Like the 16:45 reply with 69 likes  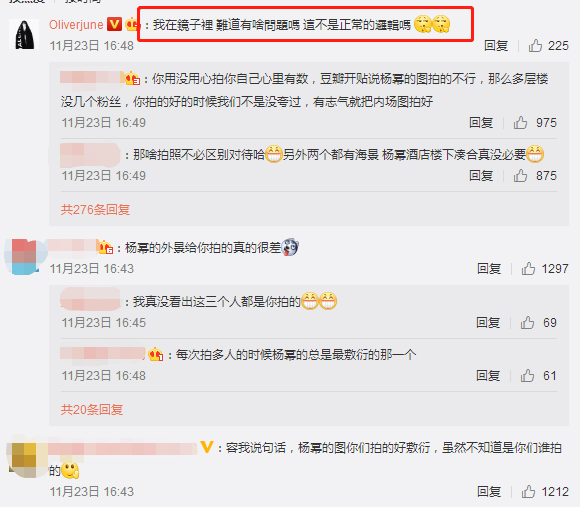[527, 322]
